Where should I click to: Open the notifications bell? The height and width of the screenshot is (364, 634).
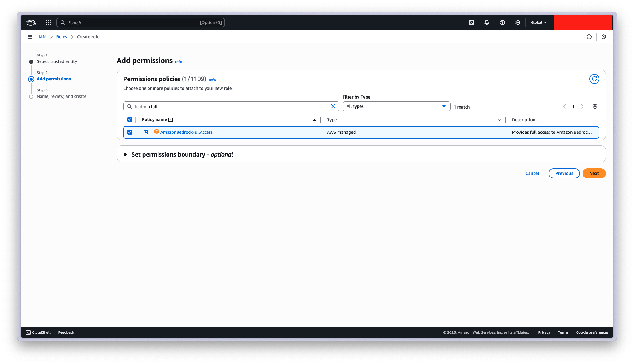point(487,22)
